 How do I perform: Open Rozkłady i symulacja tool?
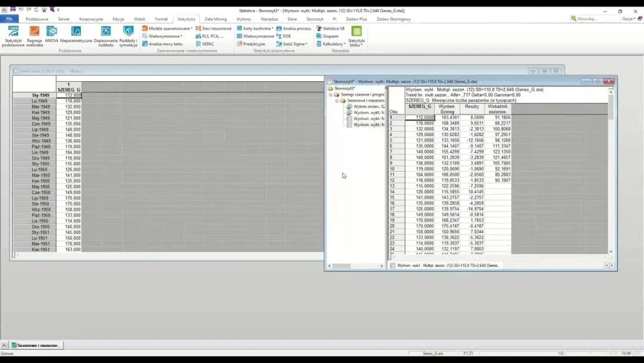pos(128,35)
